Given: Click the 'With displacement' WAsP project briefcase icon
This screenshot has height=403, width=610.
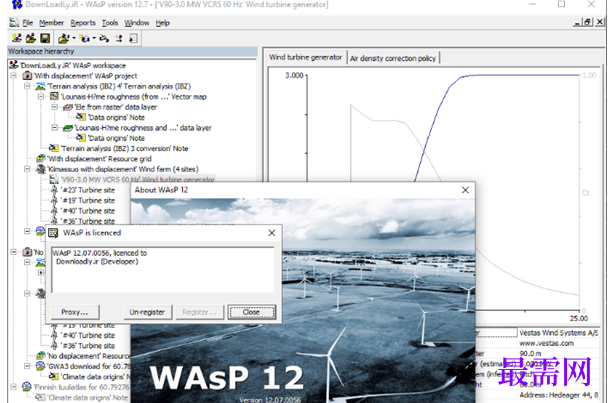Looking at the screenshot, I should click(27, 75).
